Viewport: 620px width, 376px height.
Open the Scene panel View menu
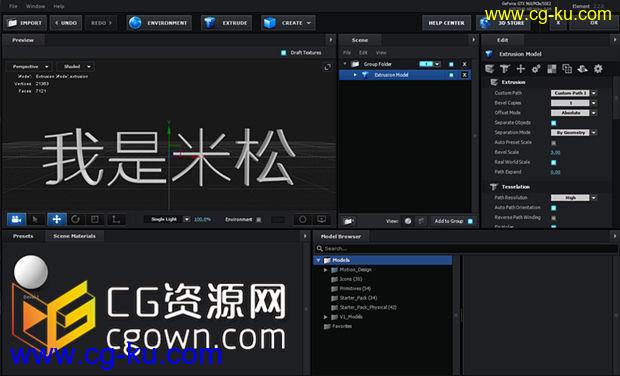[x=381, y=53]
